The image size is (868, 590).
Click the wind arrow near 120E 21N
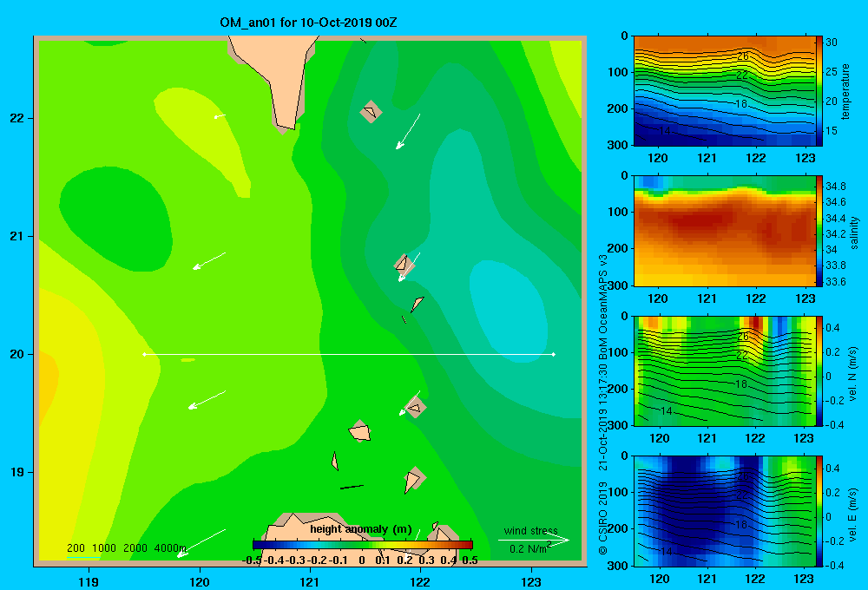coord(208,261)
